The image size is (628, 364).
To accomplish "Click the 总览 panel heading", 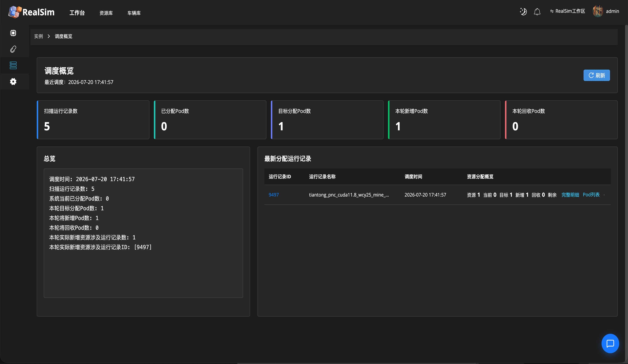I will pyautogui.click(x=49, y=159).
